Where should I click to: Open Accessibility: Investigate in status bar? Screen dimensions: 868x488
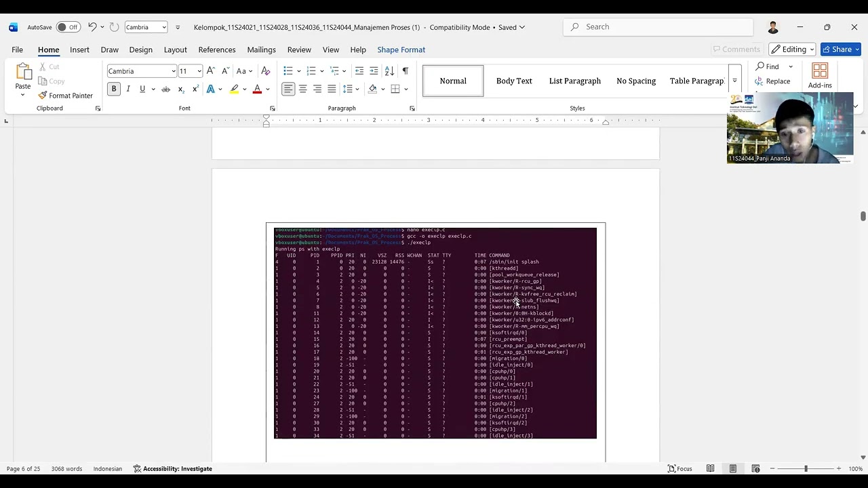(173, 468)
